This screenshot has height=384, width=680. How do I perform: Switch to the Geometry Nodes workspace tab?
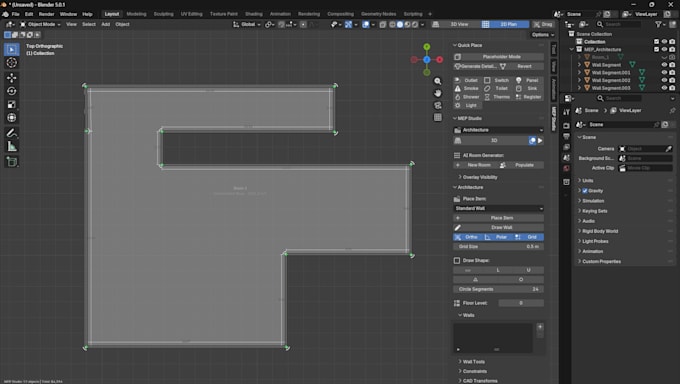(378, 14)
